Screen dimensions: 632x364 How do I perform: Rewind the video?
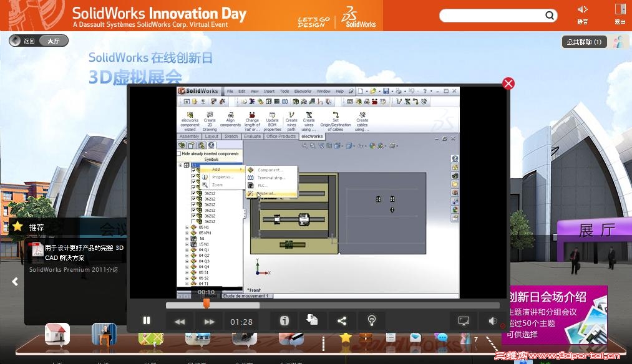(x=180, y=322)
